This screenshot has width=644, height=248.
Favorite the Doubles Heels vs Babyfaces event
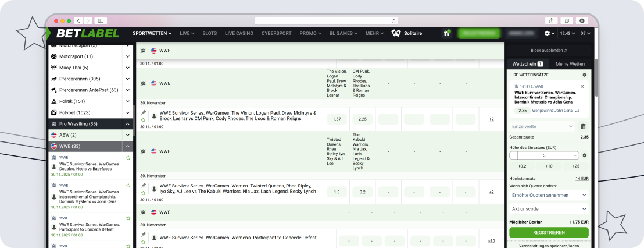click(128, 158)
